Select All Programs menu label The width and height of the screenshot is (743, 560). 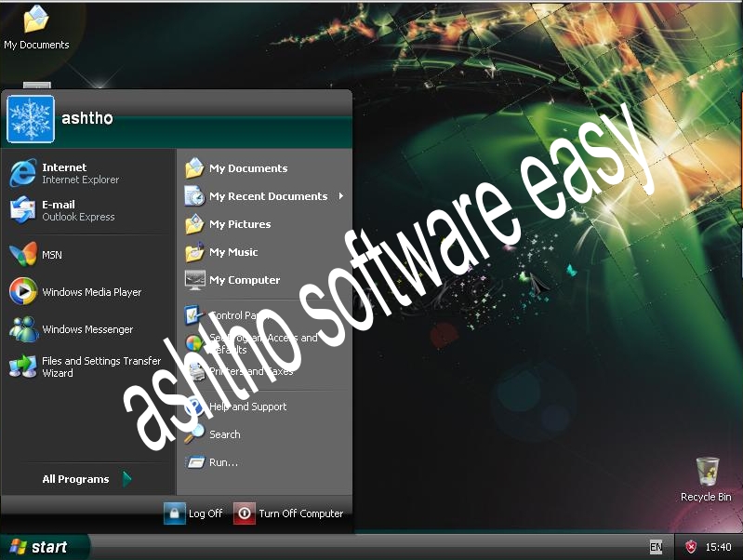(75, 479)
